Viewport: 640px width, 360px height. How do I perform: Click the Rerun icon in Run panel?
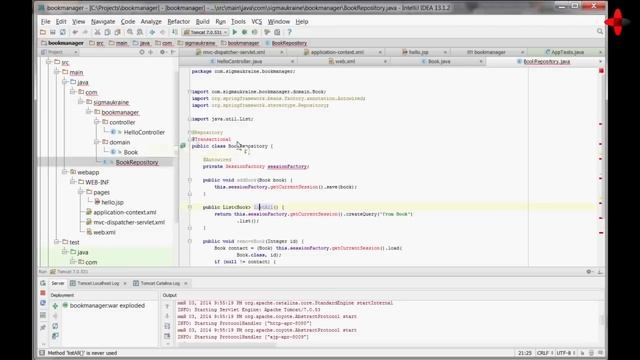[43, 283]
